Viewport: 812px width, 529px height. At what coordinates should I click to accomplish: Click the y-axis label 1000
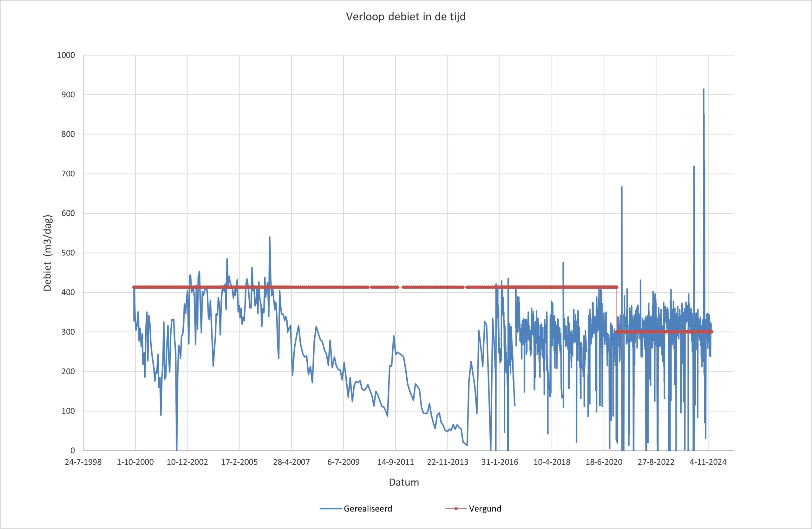click(66, 55)
